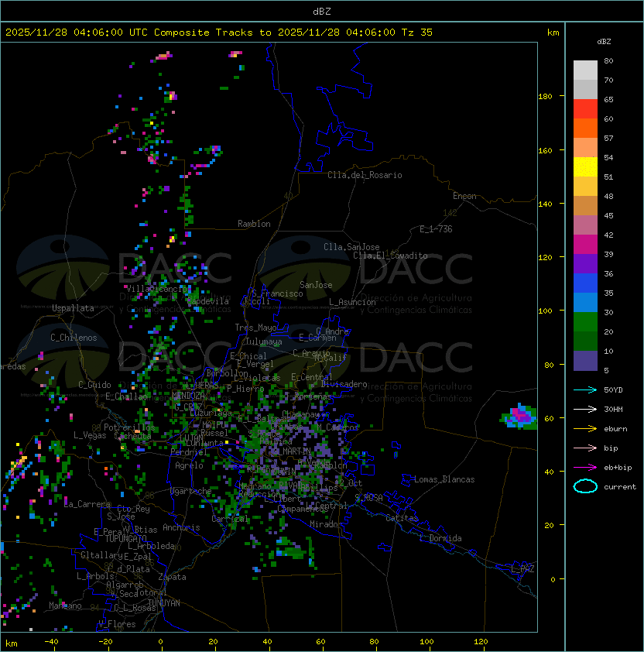Image resolution: width=644 pixels, height=652 pixels.
Task: Select the magenta swatch in dBZ scale
Action: click(x=585, y=245)
